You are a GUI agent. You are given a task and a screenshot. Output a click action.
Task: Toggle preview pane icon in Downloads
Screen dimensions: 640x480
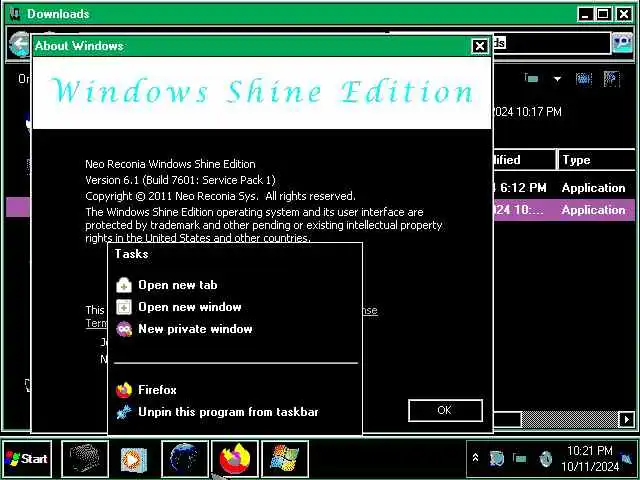(584, 78)
